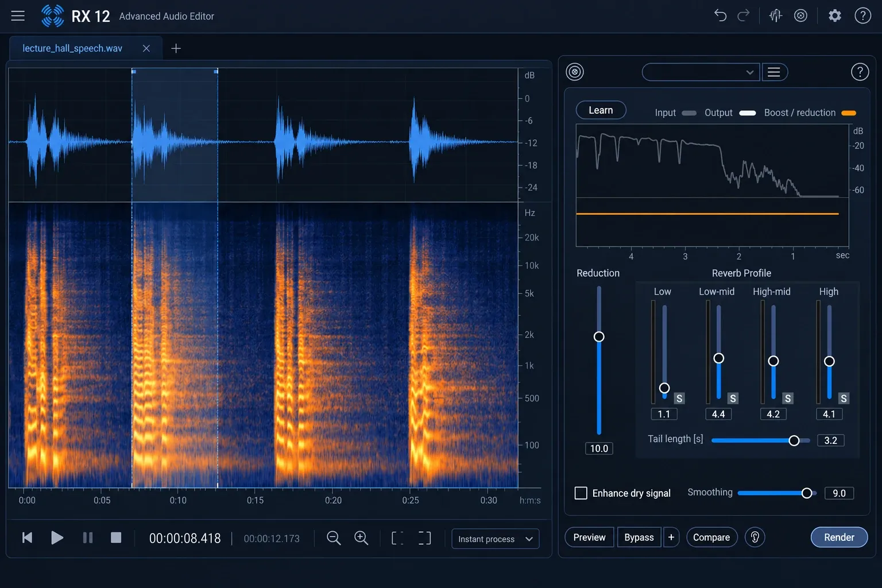Switch to lecture_hall_speech.wav tab
882x588 pixels.
[x=72, y=48]
